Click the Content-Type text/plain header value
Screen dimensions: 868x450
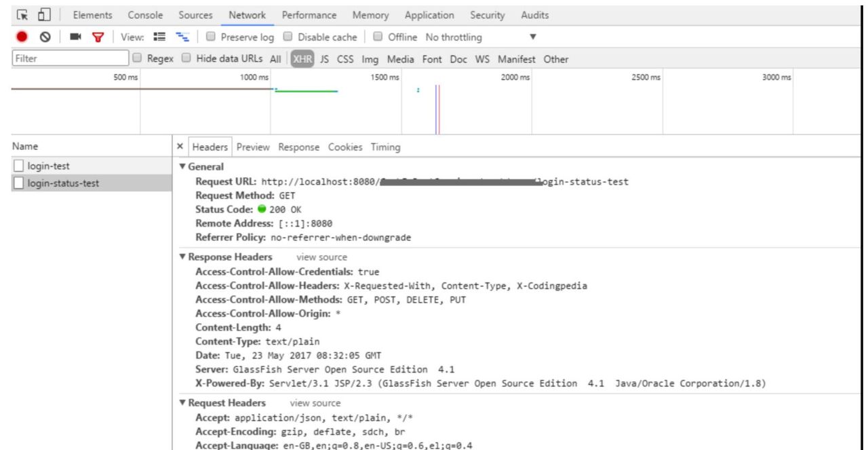point(292,341)
